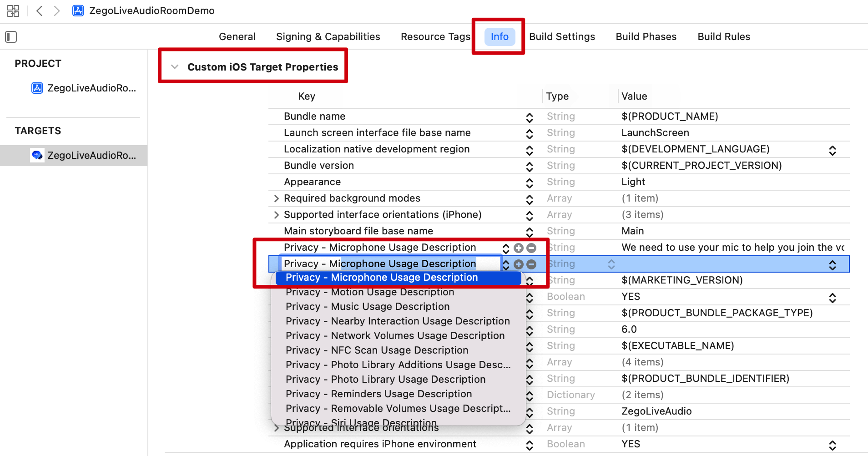Select the $(MARKETING_VERSION) value
The width and height of the screenshot is (868, 456).
(x=682, y=280)
